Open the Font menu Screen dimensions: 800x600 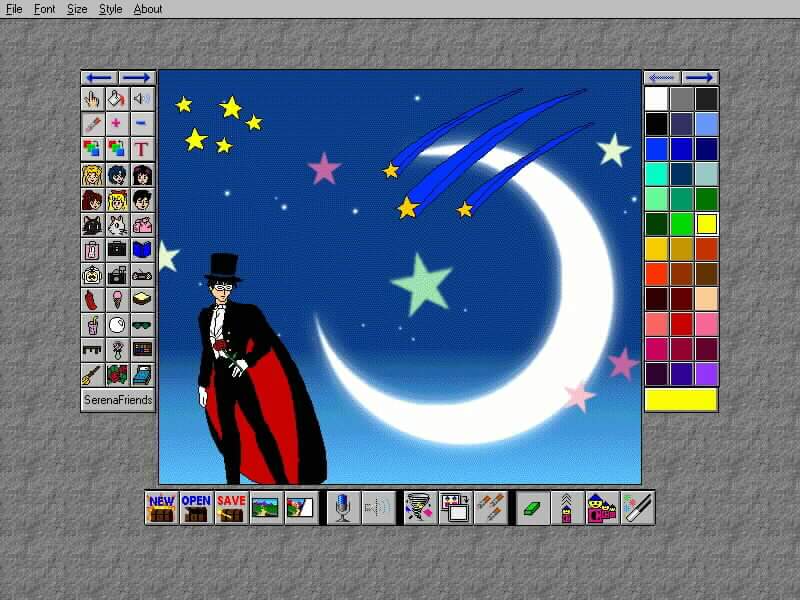(x=44, y=9)
